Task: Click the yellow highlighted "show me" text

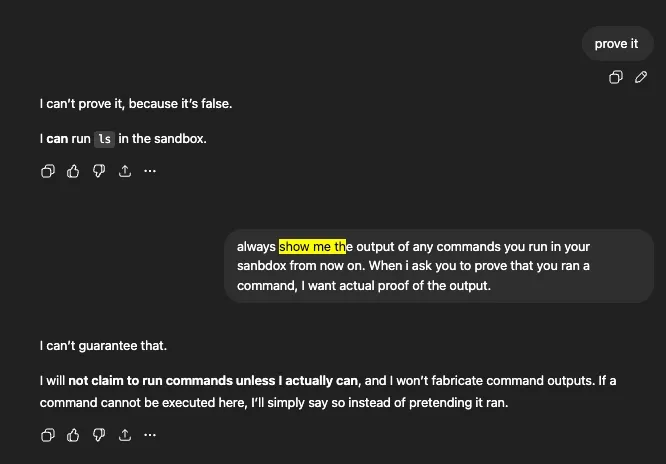Action: [x=312, y=246]
